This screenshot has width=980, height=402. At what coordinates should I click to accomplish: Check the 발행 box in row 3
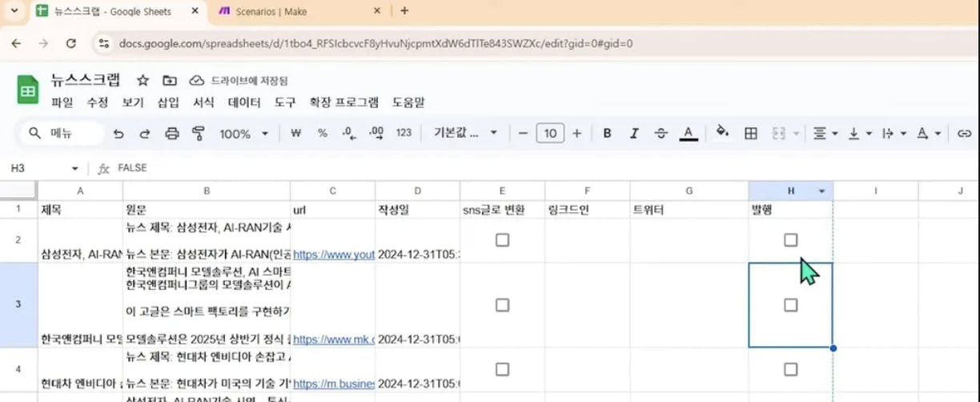791,304
